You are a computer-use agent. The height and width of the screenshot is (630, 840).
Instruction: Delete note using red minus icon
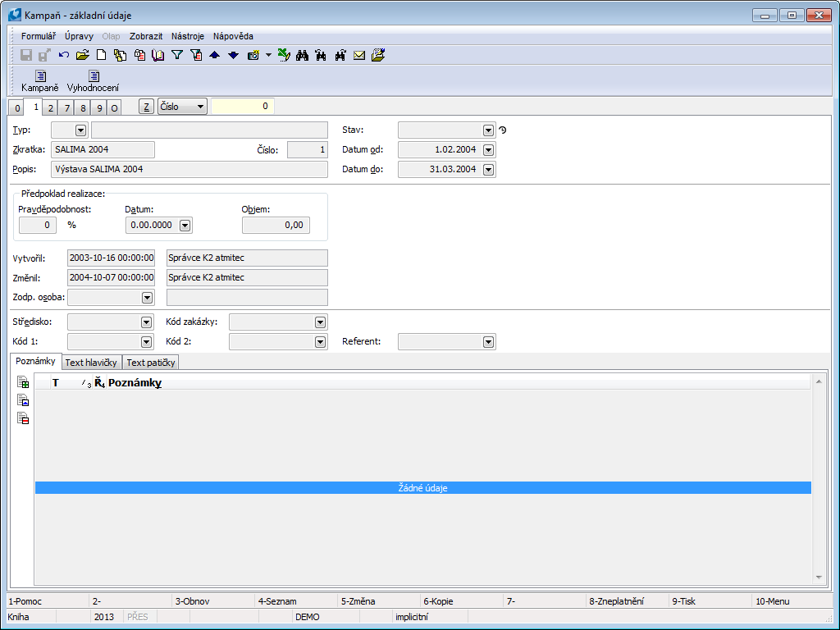coord(24,418)
